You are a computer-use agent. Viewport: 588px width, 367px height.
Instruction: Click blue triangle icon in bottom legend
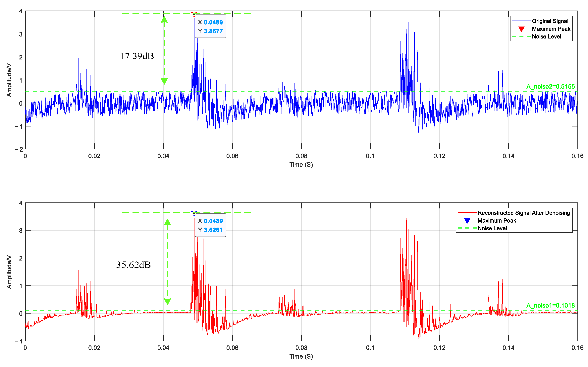467,221
